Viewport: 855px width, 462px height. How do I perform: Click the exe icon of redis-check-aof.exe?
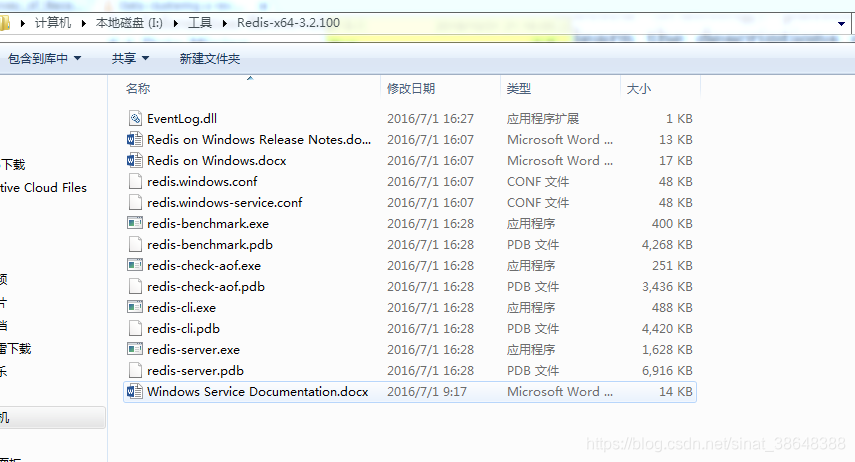[x=135, y=265]
